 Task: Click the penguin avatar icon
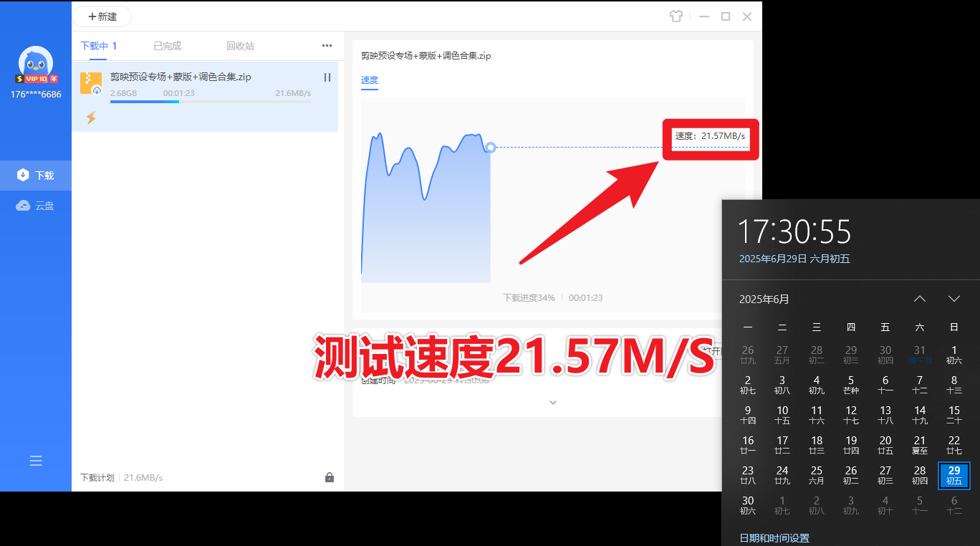(x=36, y=63)
